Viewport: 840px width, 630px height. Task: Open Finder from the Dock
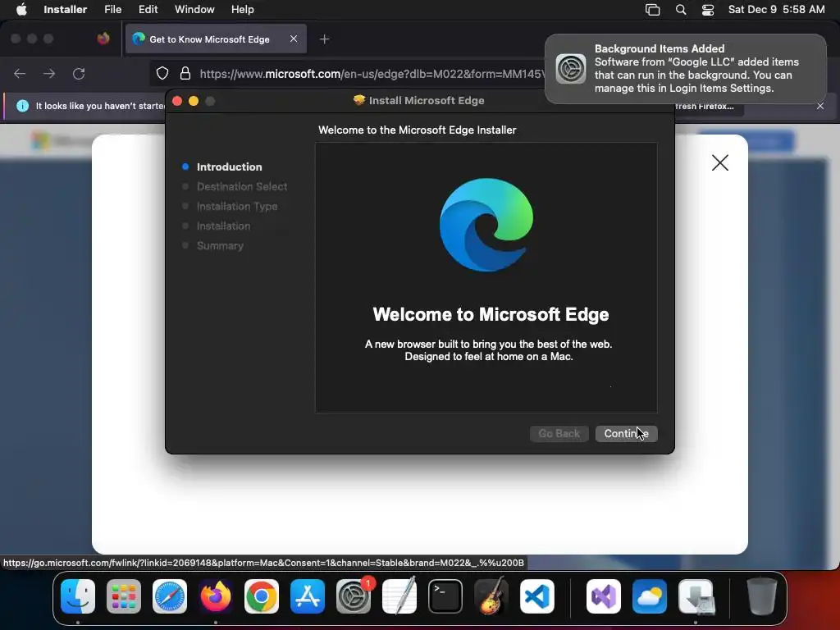78,596
